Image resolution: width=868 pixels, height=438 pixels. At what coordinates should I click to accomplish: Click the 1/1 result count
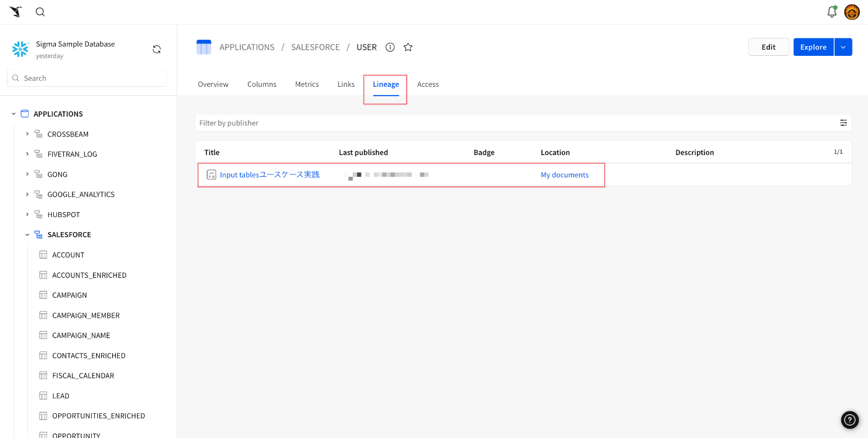(x=838, y=152)
